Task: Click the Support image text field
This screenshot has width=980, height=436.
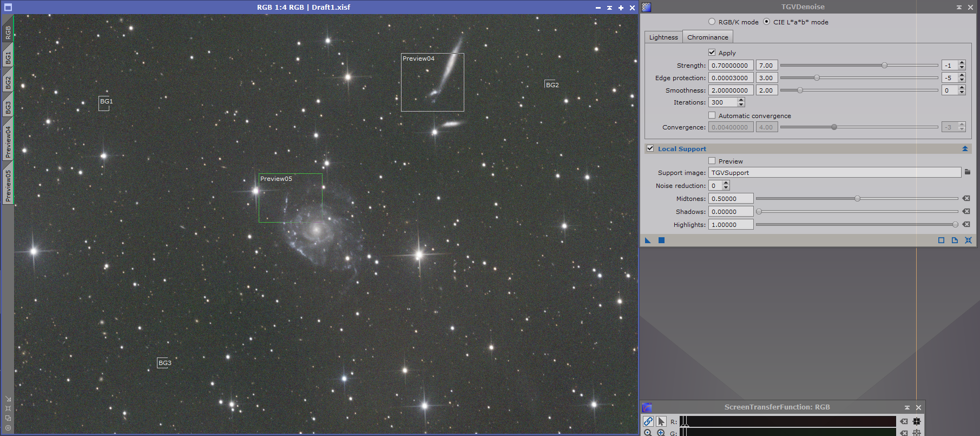Action: (834, 173)
